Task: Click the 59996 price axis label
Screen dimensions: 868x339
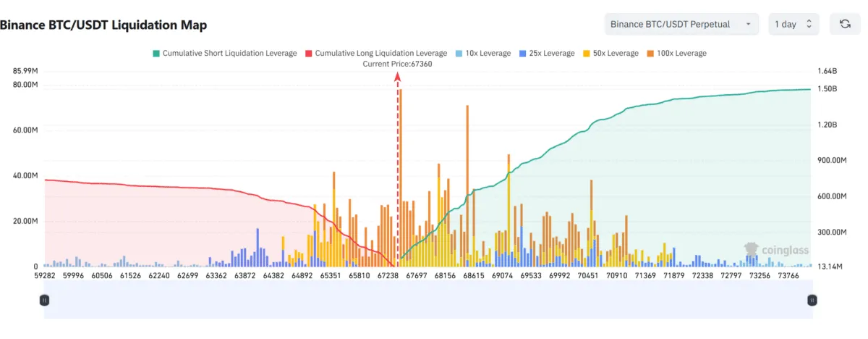Action: click(x=73, y=275)
